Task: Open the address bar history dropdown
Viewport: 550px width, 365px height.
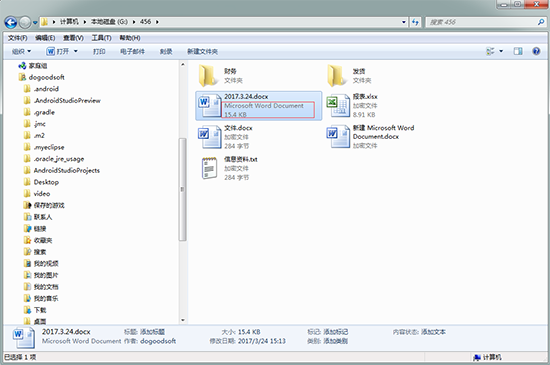Action: click(x=404, y=22)
